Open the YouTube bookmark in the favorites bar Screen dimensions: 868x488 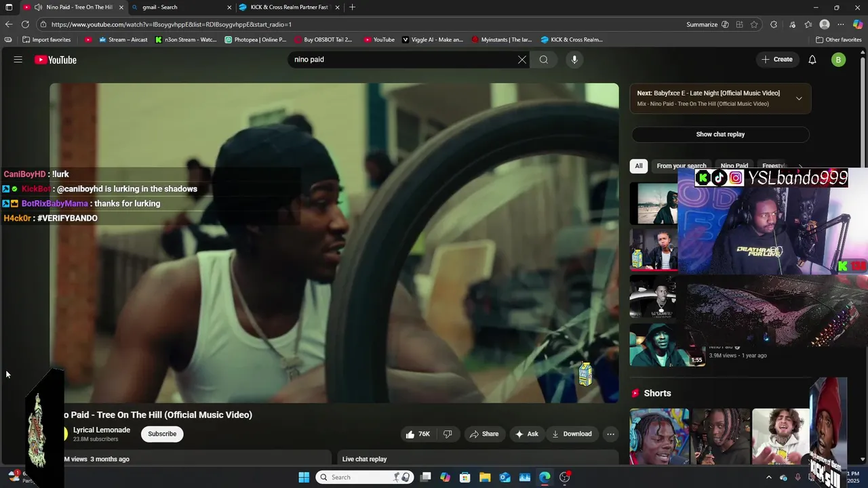(x=378, y=39)
